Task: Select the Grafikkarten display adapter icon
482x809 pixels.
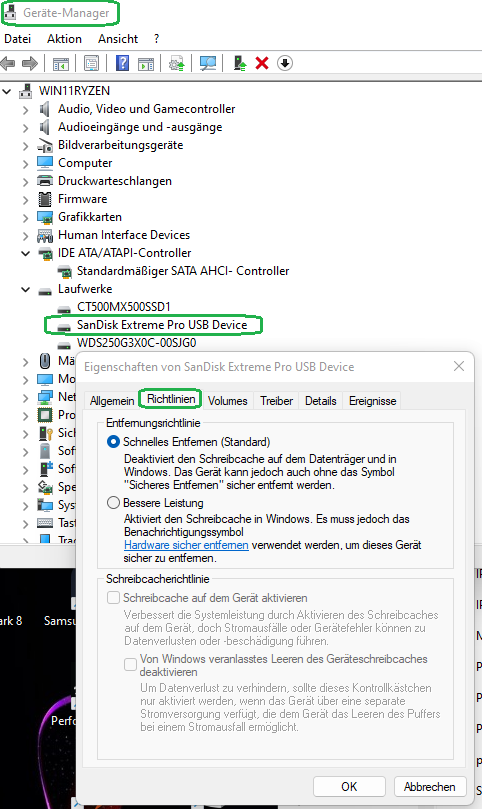Action: point(45,217)
